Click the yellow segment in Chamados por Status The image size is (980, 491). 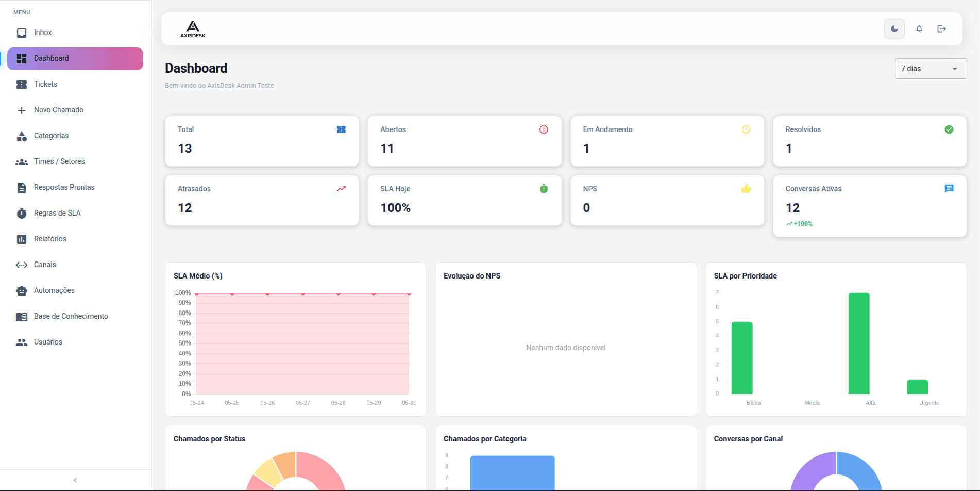[267, 472]
